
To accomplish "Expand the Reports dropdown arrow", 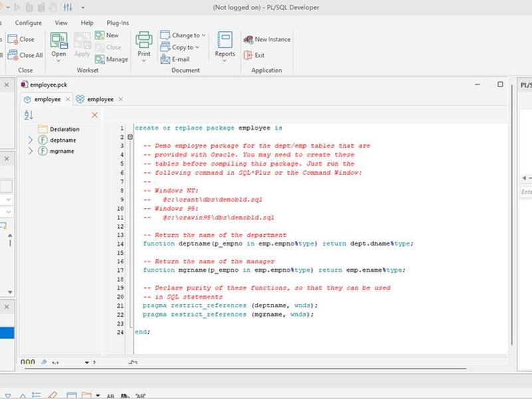I will [225, 61].
